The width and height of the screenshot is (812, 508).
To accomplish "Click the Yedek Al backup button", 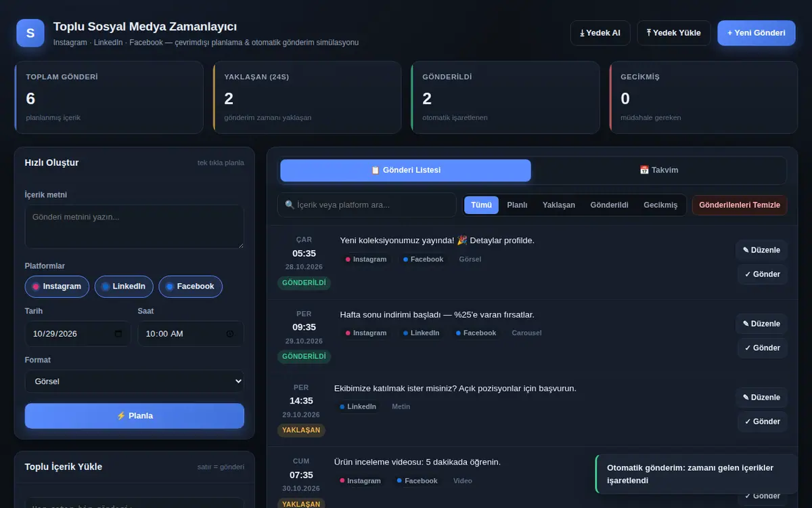I will [x=600, y=33].
